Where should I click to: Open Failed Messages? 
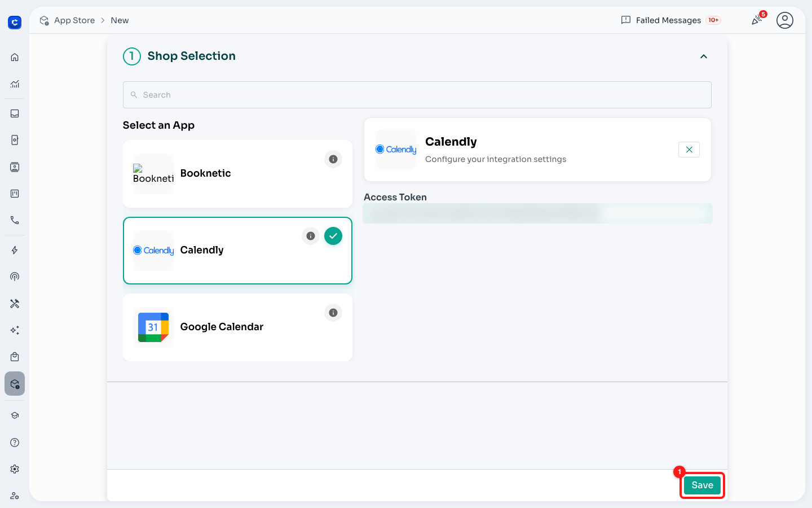pos(670,20)
